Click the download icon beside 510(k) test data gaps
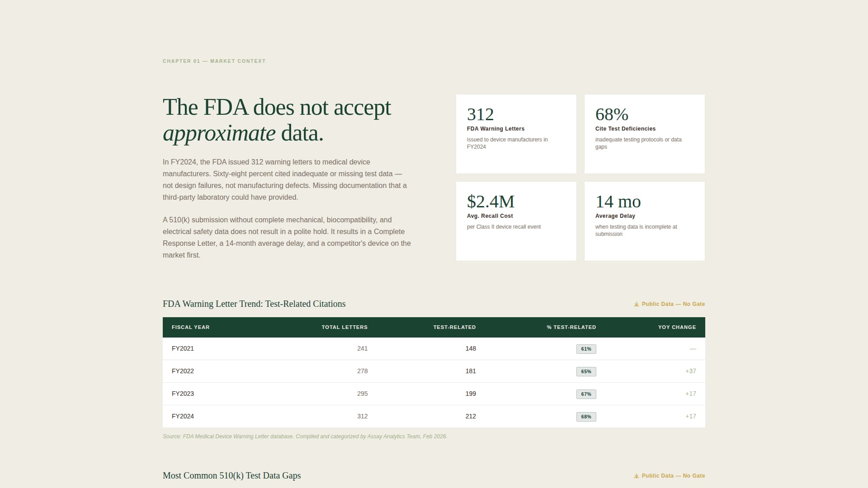This screenshot has height=488, width=868. click(636, 475)
